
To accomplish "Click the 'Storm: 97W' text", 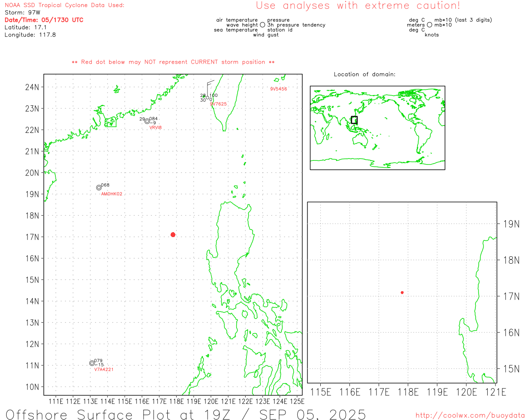I will pos(23,13).
